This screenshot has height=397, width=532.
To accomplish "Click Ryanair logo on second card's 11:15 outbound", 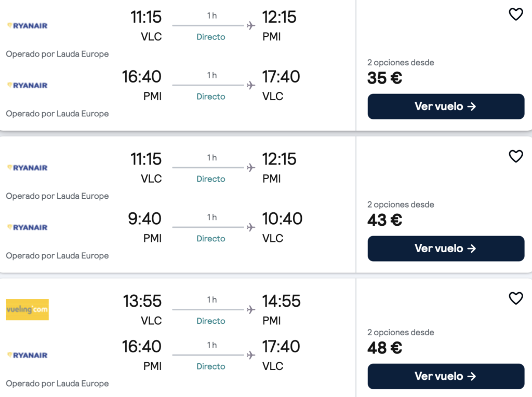I will pos(28,168).
